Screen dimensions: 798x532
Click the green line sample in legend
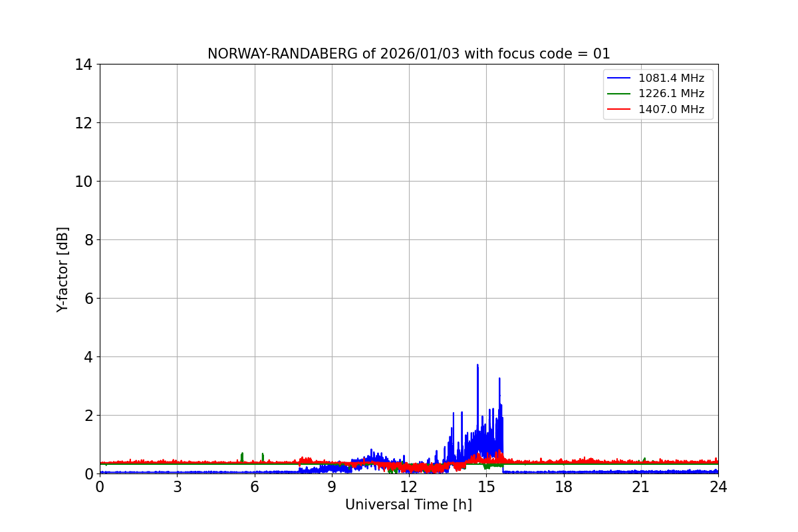pyautogui.click(x=620, y=94)
